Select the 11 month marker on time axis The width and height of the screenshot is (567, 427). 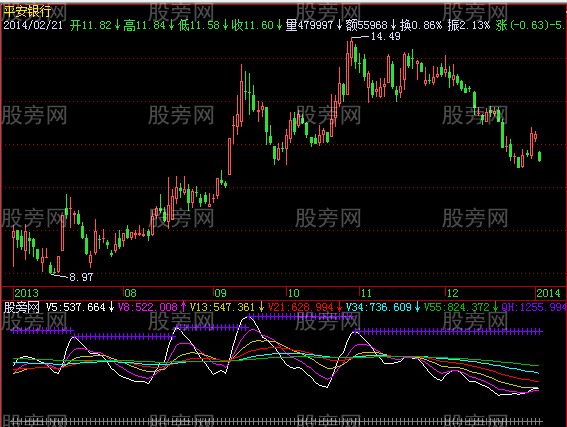tap(366, 293)
